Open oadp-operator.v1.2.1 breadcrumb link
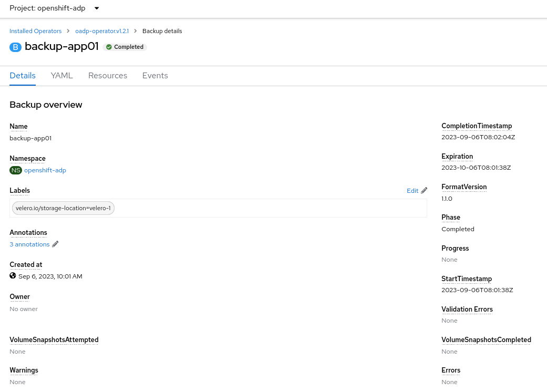Screen dimensions: 547x392 coord(102,31)
